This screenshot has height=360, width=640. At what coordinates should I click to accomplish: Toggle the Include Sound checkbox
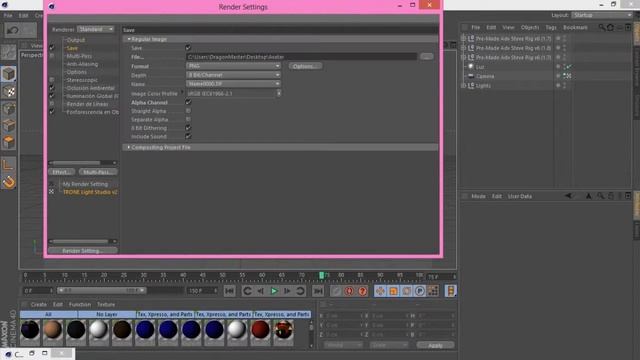pos(188,136)
